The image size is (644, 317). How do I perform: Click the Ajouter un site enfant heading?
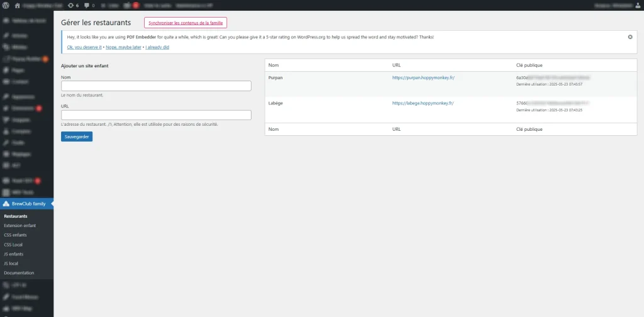point(85,65)
